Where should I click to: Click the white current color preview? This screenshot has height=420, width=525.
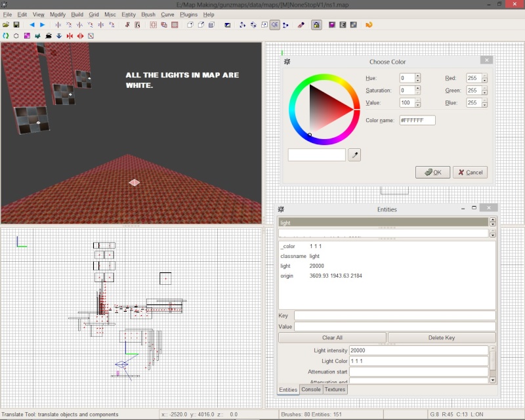point(317,155)
